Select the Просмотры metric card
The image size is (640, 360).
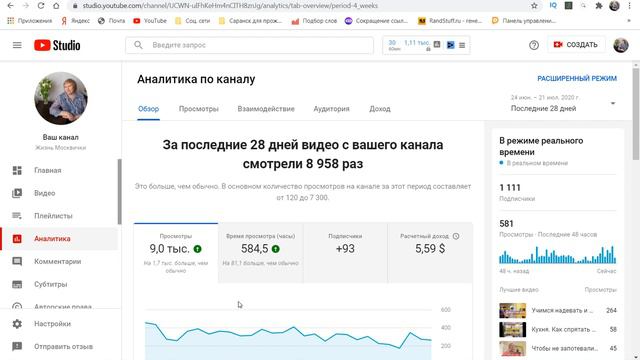pyautogui.click(x=176, y=253)
